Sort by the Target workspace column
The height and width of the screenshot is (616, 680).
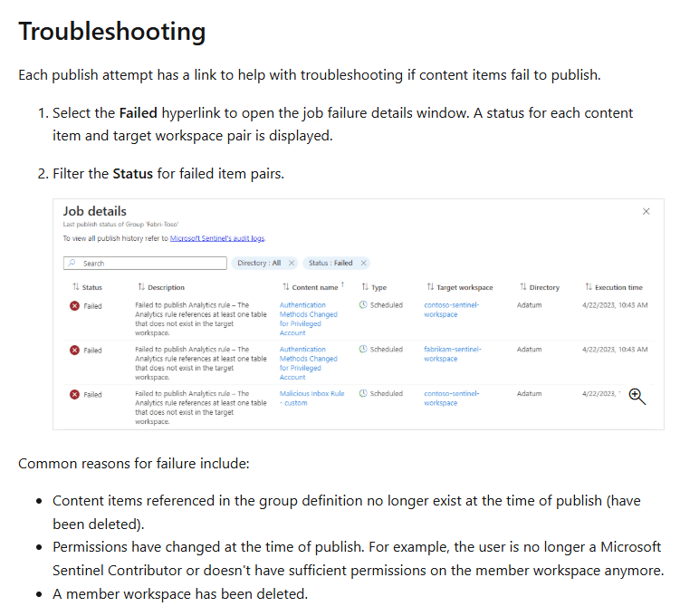(460, 287)
